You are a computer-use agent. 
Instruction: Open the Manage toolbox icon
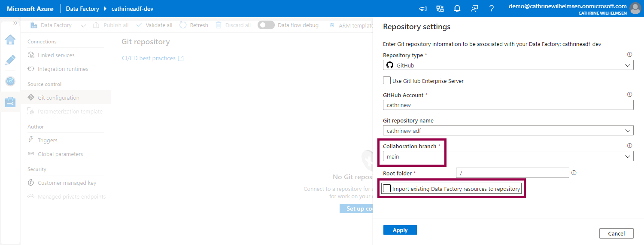tap(10, 102)
